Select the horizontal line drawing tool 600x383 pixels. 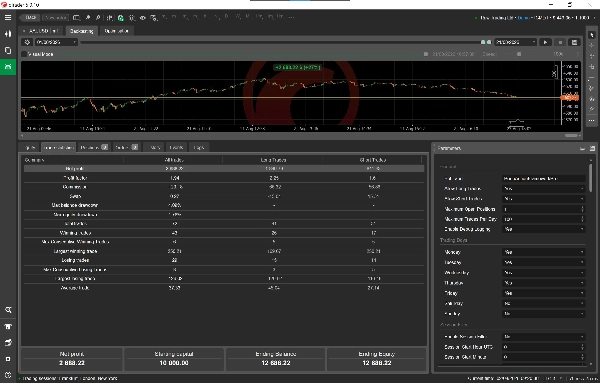point(592,78)
